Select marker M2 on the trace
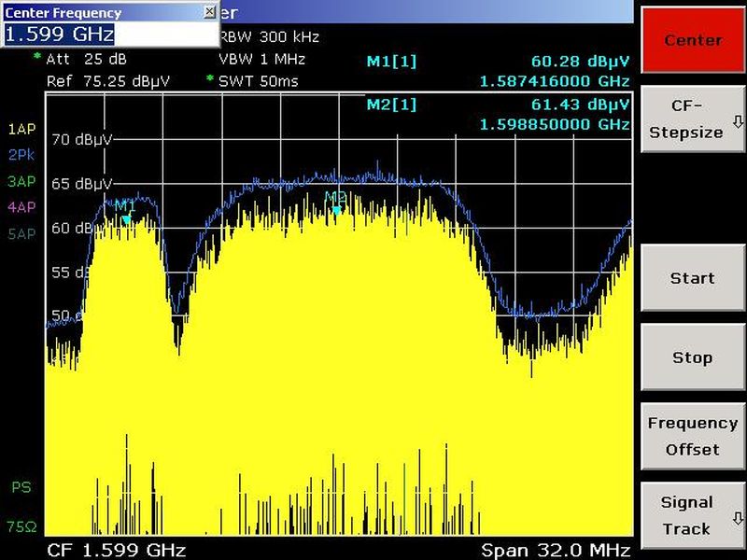This screenshot has height=560, width=747. 336,210
